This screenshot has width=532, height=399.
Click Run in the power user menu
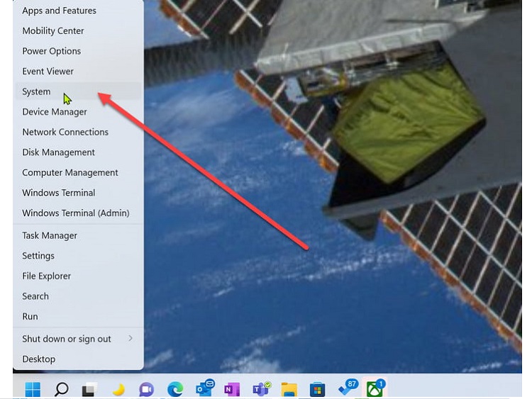[30, 317]
